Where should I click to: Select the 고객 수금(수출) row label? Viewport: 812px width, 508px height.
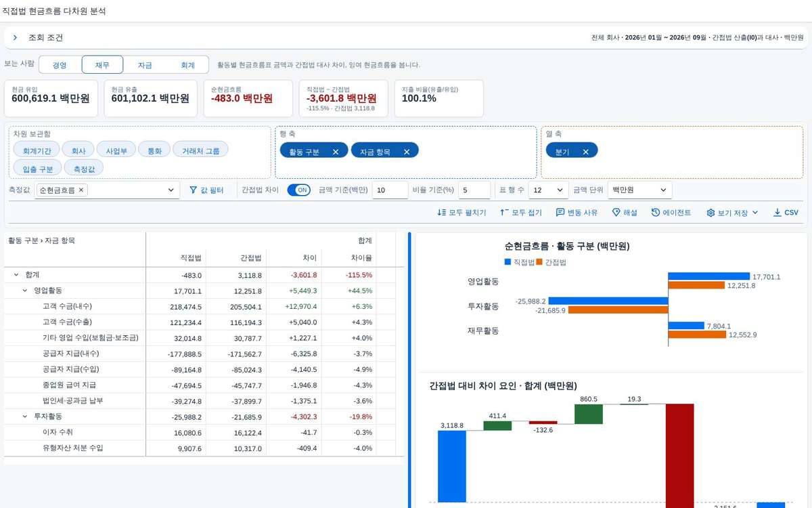click(67, 322)
